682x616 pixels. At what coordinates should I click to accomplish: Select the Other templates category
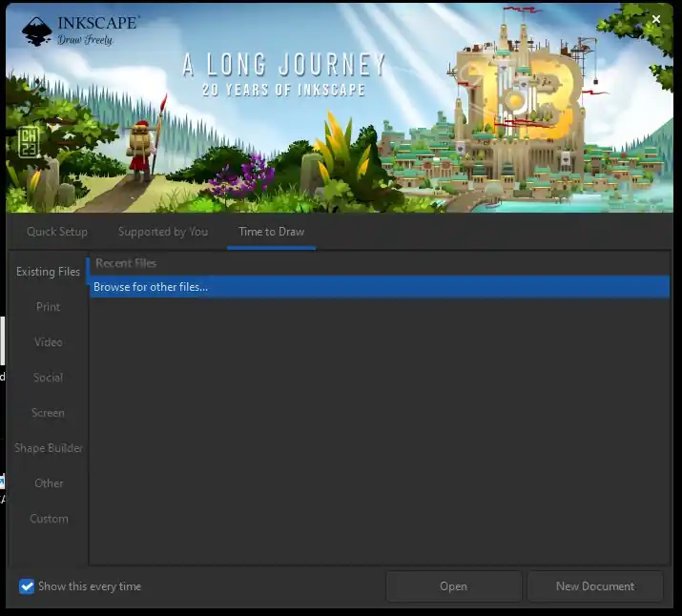click(x=48, y=483)
